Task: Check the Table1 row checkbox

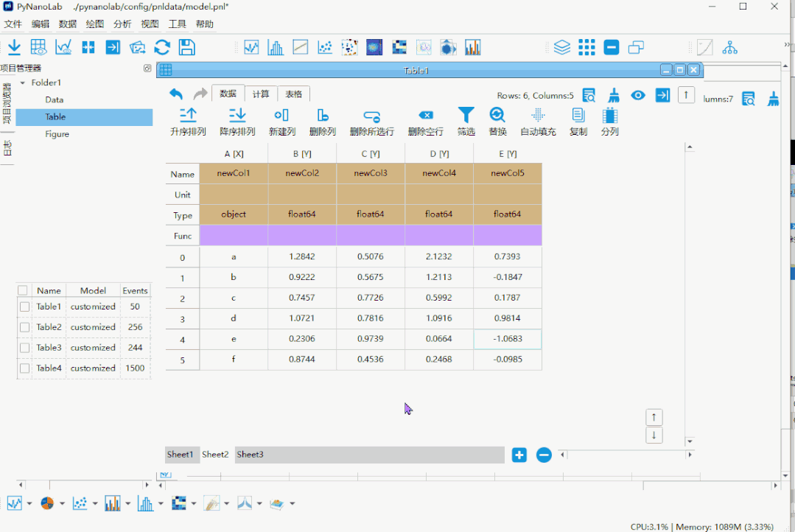Action: pos(24,307)
